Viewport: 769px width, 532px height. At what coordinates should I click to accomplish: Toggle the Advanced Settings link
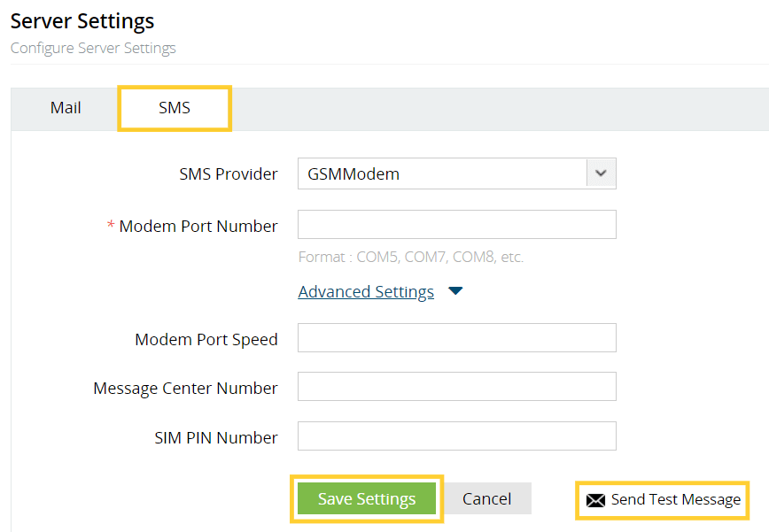click(366, 292)
